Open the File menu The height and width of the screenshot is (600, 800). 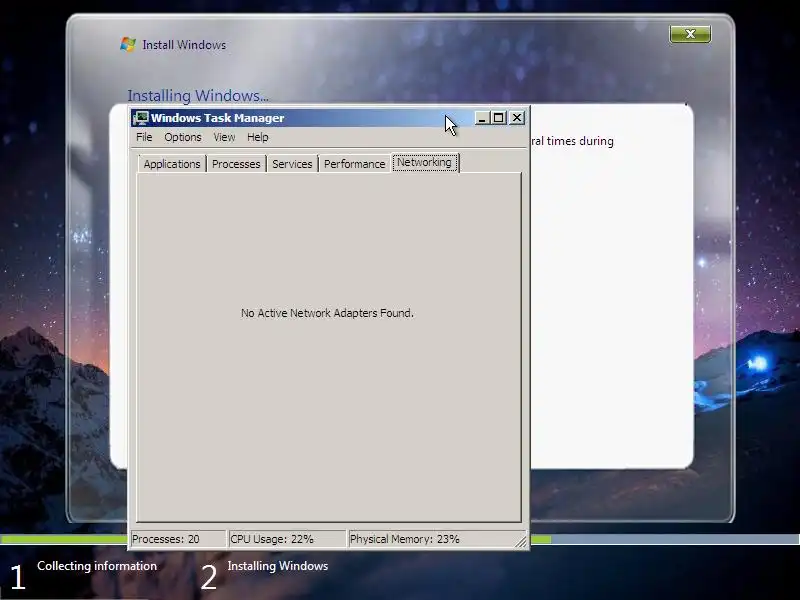(144, 137)
